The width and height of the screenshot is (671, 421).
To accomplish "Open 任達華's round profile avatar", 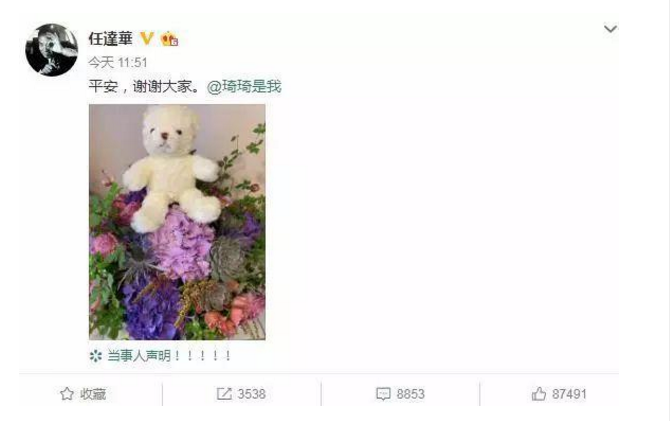I will click(x=52, y=50).
